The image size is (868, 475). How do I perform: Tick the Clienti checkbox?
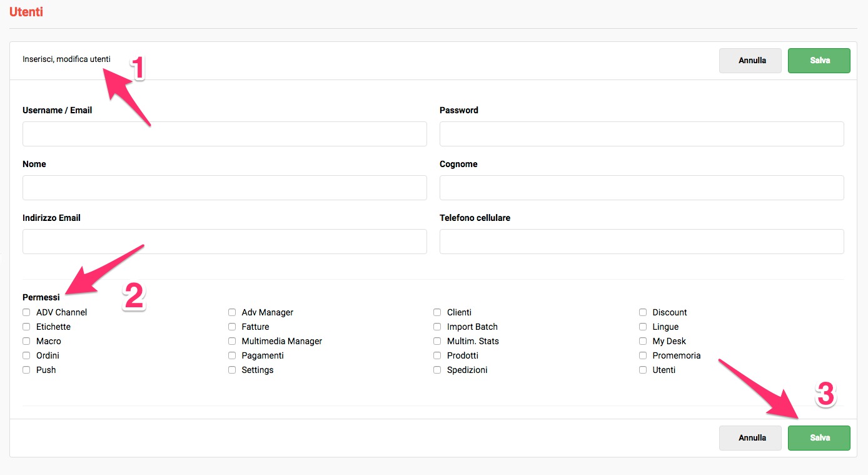pos(437,312)
